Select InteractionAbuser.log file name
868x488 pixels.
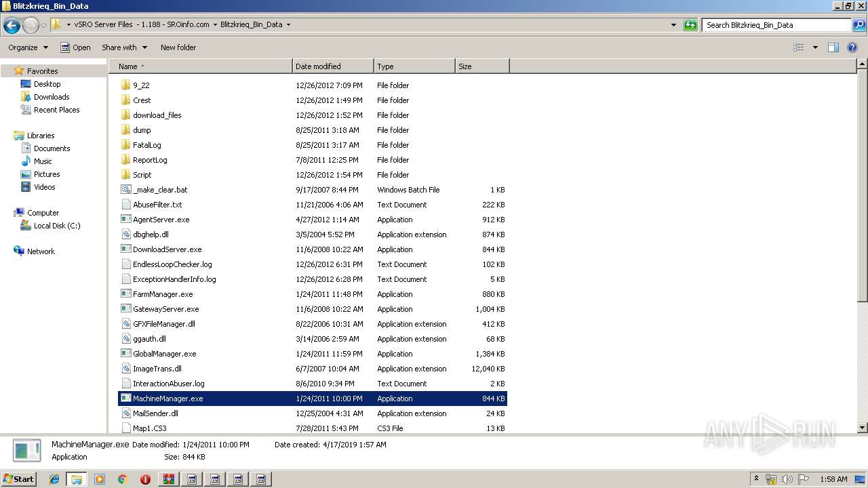click(169, 384)
